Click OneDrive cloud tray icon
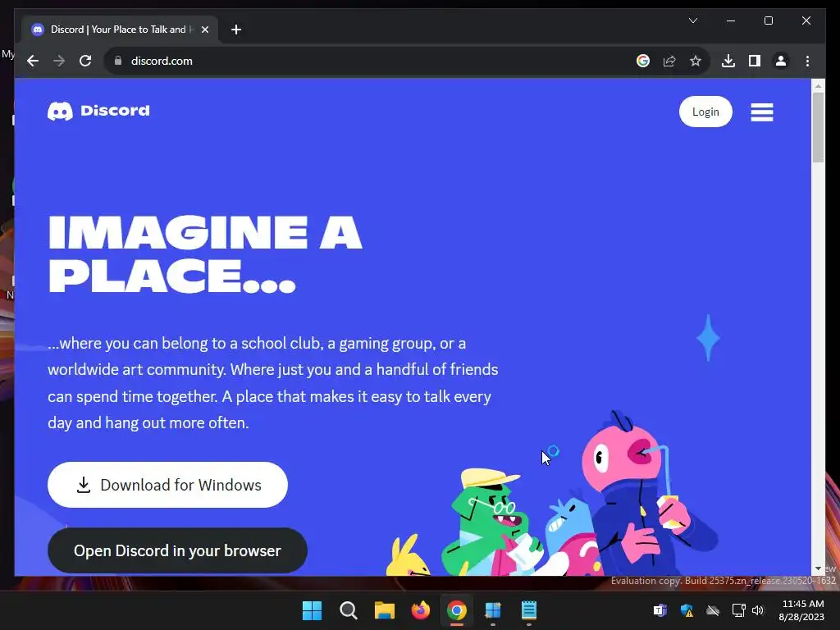This screenshot has height=630, width=840. coord(713,610)
